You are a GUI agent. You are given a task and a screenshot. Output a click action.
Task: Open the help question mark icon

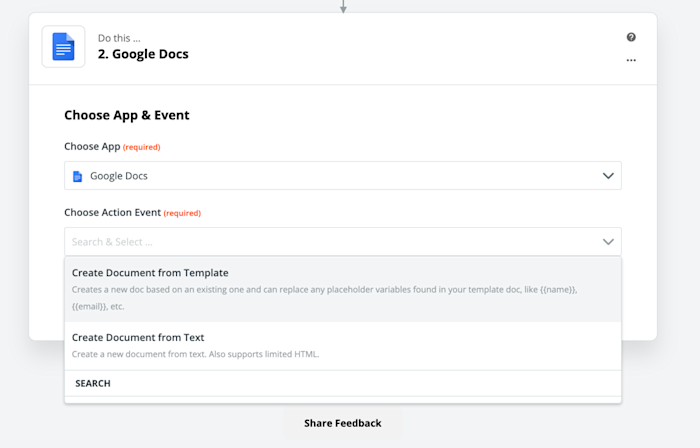click(x=631, y=37)
